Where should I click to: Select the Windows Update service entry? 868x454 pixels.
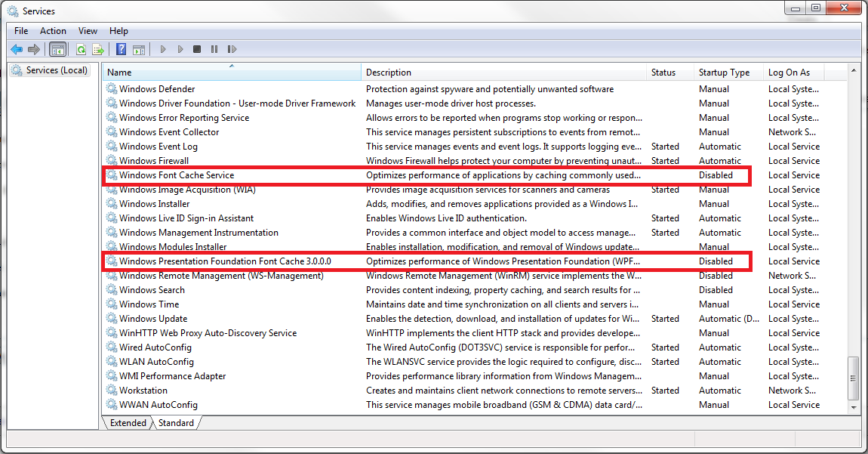point(153,319)
